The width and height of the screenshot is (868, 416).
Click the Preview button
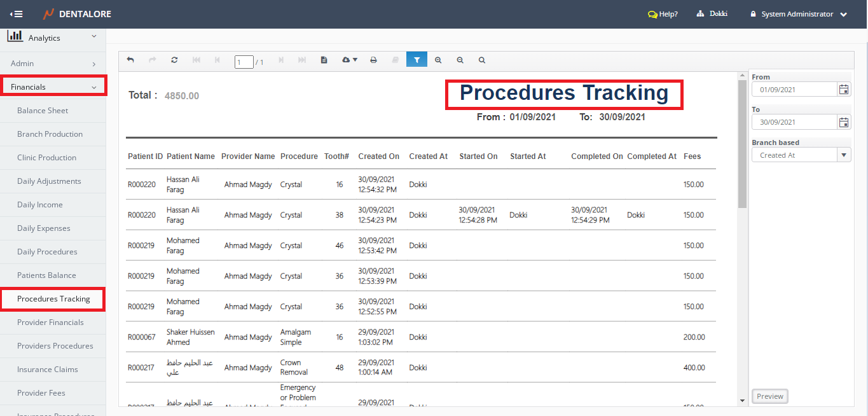(x=769, y=396)
